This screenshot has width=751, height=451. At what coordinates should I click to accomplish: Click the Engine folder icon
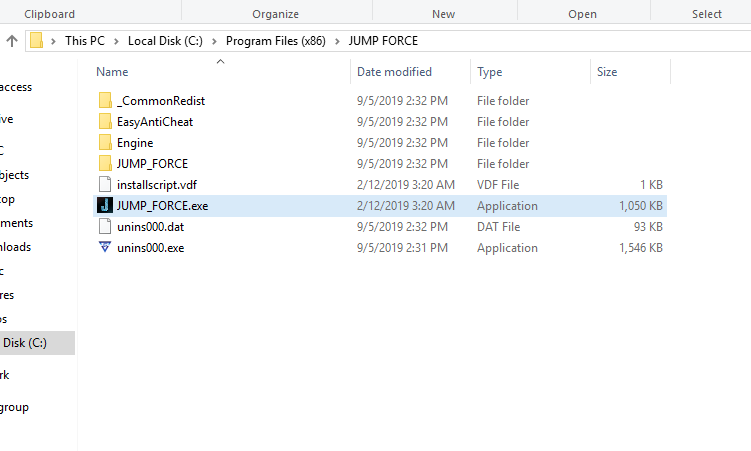tap(105, 143)
